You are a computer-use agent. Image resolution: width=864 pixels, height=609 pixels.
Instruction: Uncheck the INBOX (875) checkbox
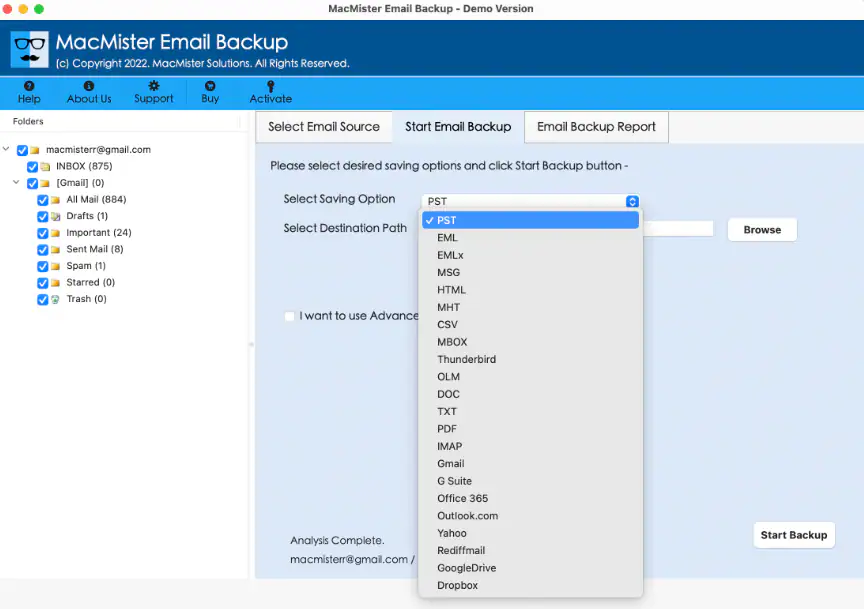pos(33,166)
